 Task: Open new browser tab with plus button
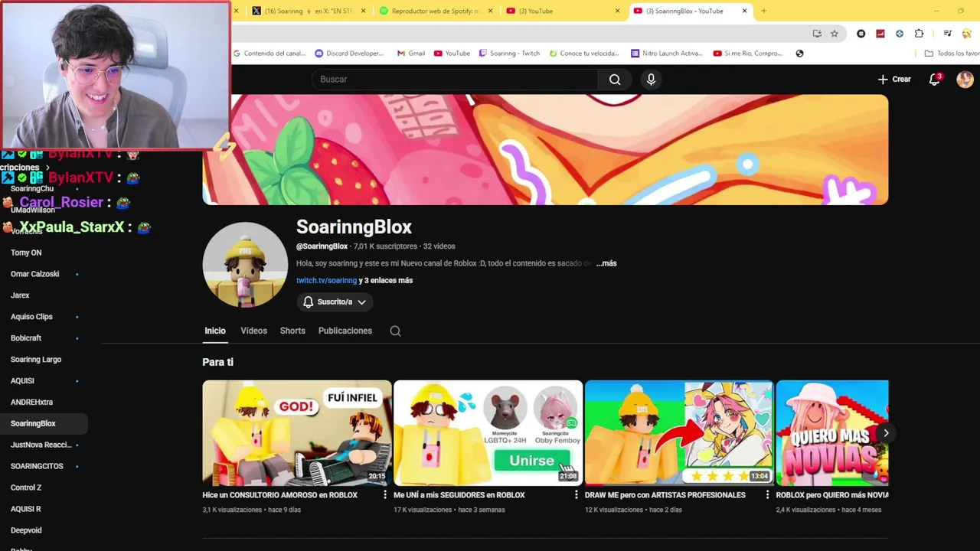coord(763,11)
